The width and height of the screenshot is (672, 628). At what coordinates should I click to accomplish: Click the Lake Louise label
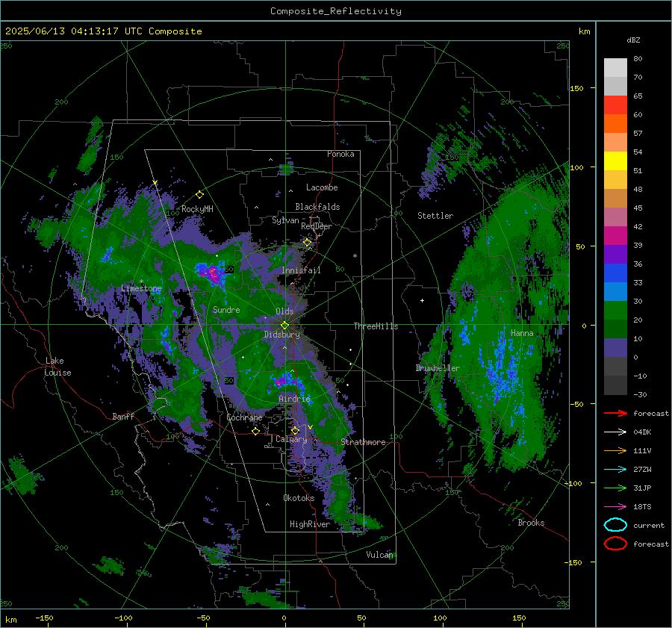click(x=58, y=367)
